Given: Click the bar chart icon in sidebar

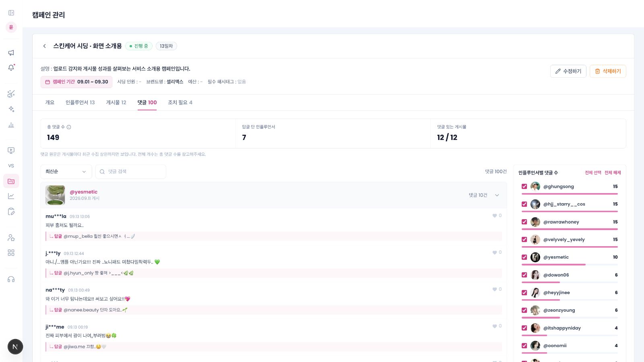Looking at the screenshot, I should [11, 125].
